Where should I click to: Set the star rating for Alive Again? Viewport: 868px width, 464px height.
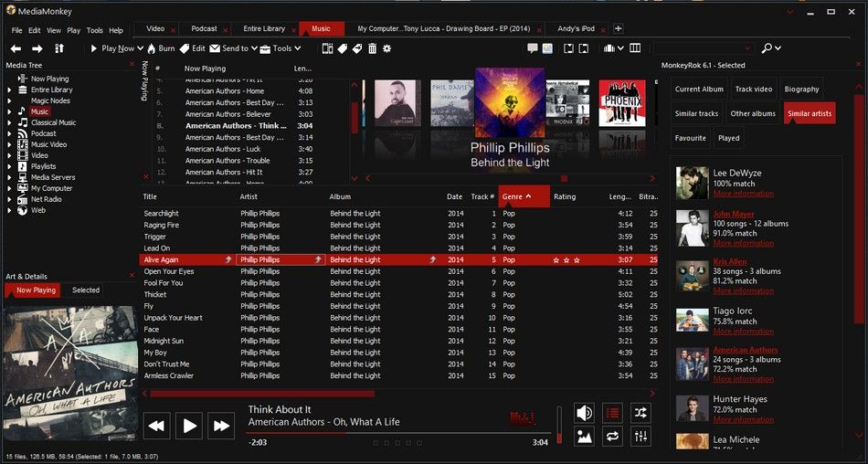tap(566, 260)
